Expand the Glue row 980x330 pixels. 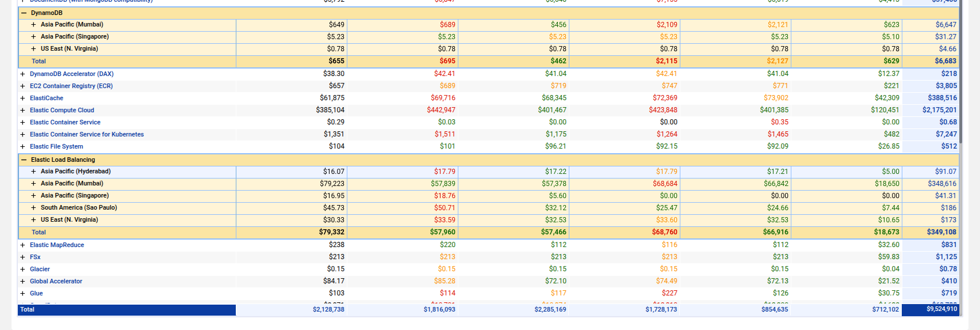coord(22,293)
